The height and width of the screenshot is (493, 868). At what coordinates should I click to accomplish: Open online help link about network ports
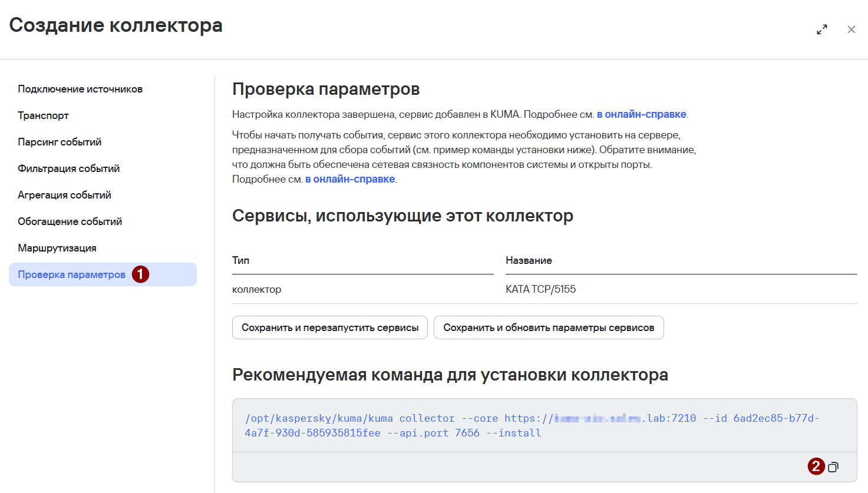pyautogui.click(x=350, y=179)
